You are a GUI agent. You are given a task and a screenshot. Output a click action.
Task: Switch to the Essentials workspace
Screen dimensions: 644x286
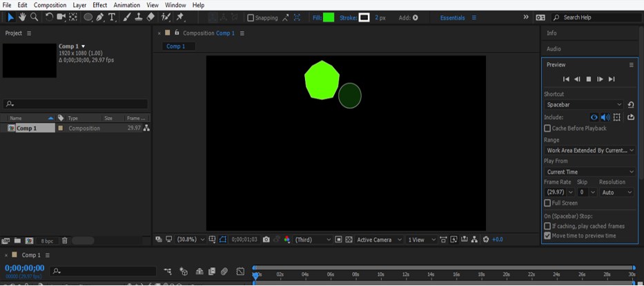click(453, 18)
